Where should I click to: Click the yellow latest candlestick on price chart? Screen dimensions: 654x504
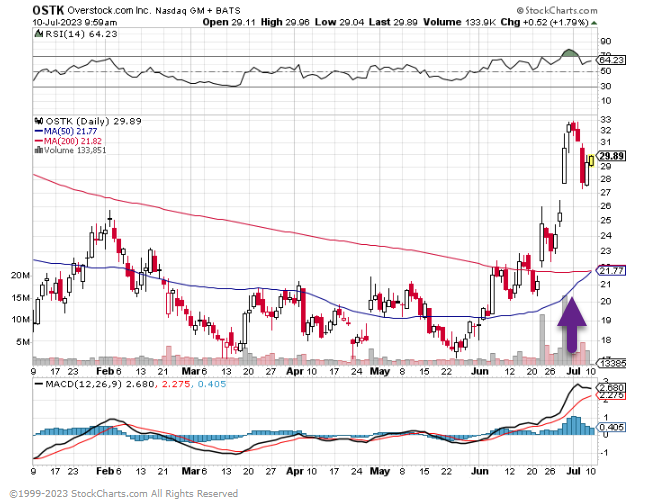(591, 161)
